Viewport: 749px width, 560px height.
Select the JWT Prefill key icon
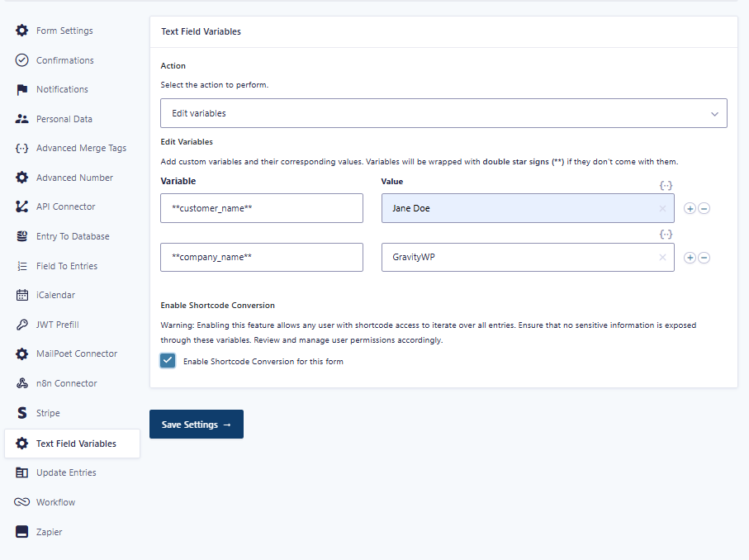click(21, 324)
